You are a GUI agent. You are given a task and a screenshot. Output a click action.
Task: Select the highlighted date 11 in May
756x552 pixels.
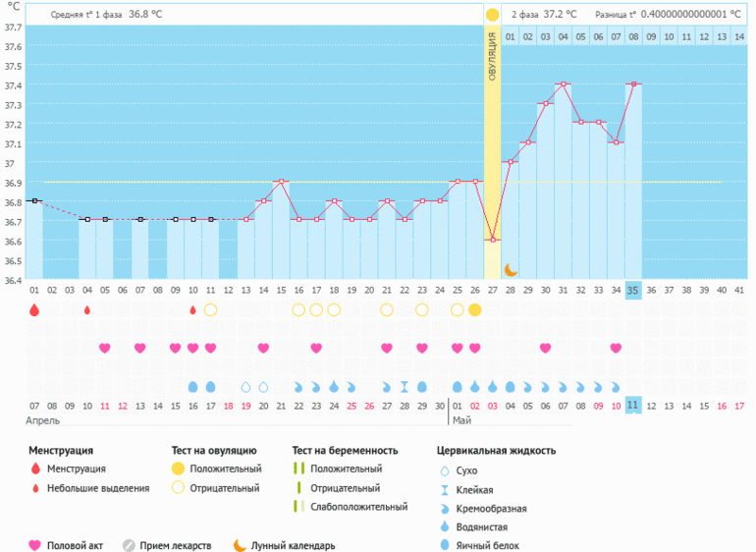[633, 405]
